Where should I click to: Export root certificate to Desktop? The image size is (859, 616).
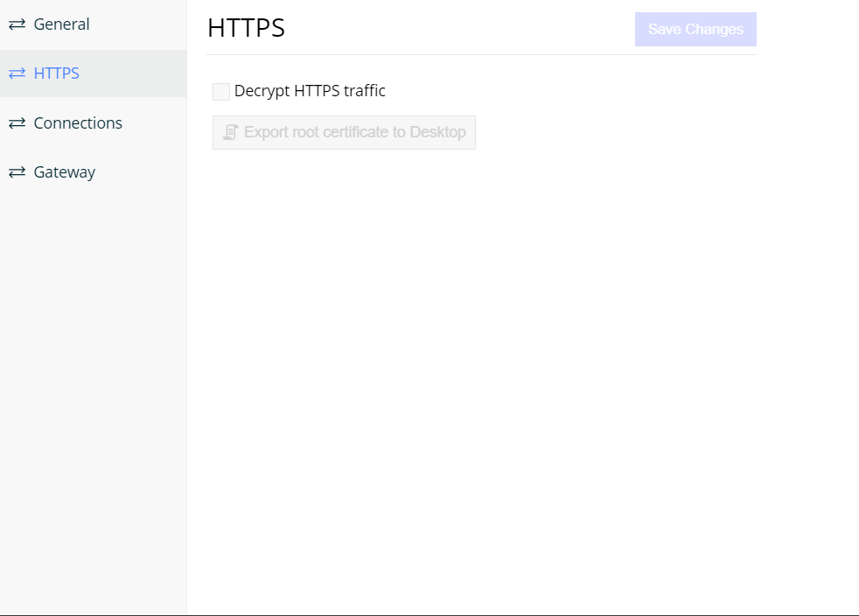tap(344, 132)
